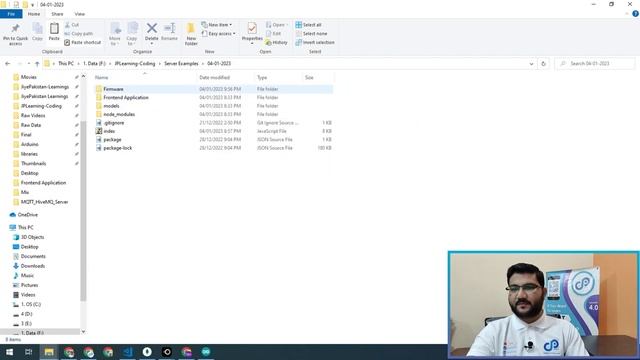Select Cut in the ribbon

[x=72, y=25]
